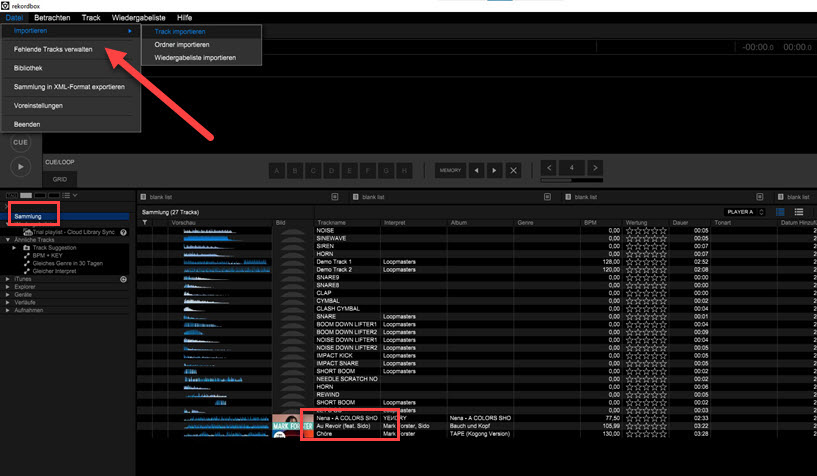Increase loop beat size with right chevron

[595, 168]
